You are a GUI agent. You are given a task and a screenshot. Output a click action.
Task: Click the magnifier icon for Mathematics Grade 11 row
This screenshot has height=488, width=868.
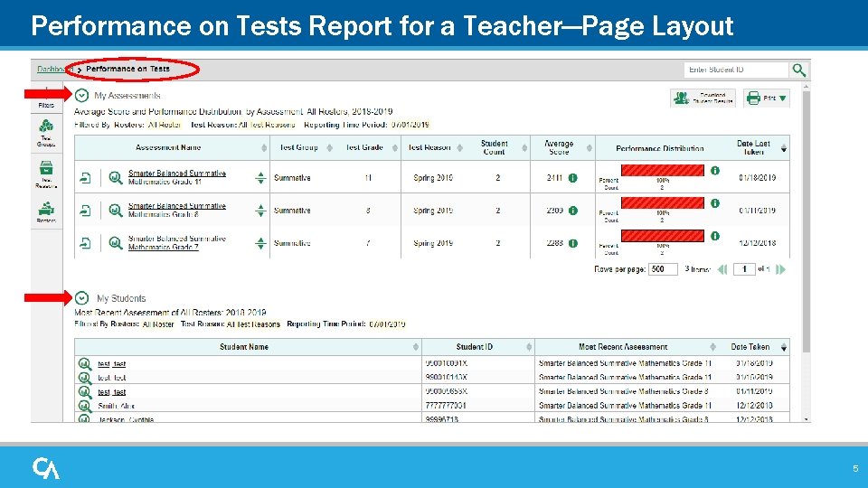tap(115, 178)
